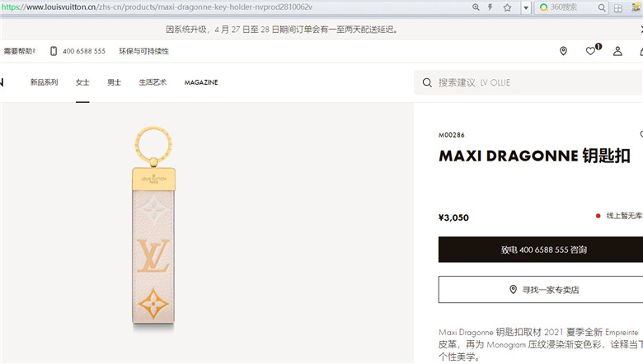643x364 pixels.
Task: Open the store locator pin icon
Action: pyautogui.click(x=563, y=51)
